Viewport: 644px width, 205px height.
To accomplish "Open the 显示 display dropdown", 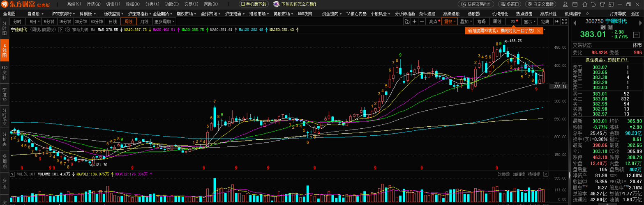I will pos(529,22).
